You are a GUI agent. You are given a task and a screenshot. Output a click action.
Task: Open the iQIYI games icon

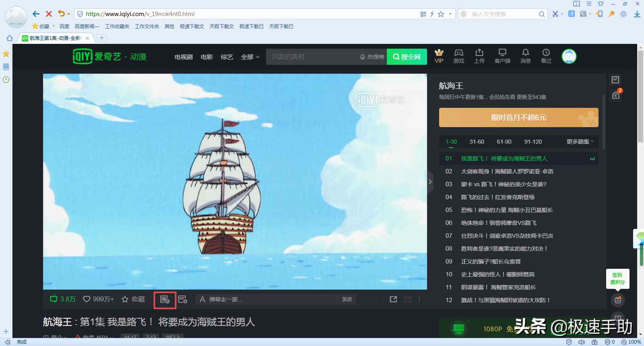(x=459, y=56)
